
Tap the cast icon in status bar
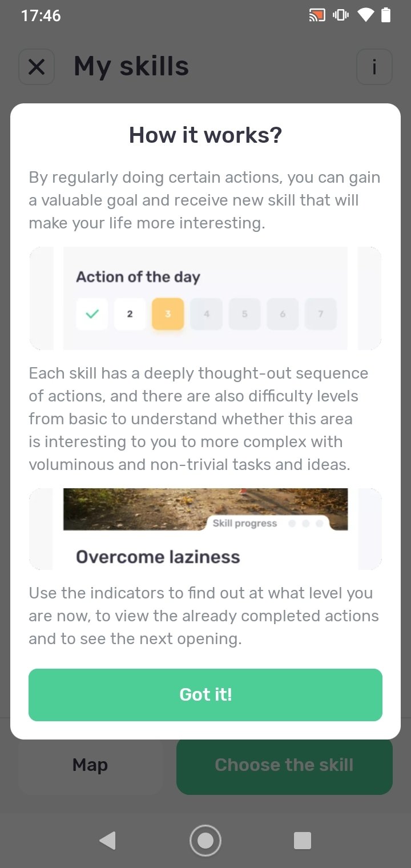317,15
